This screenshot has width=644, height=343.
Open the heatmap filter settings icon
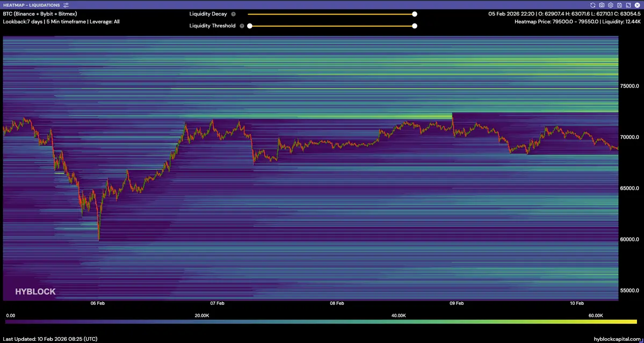click(66, 5)
